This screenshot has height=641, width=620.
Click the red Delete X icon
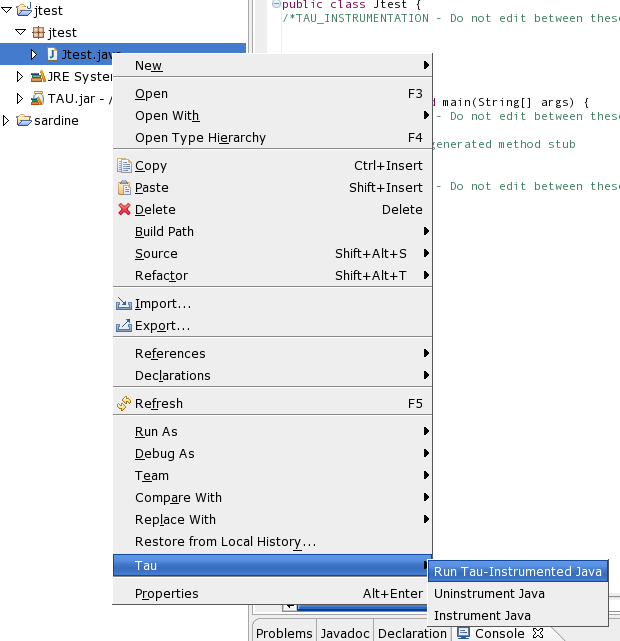(124, 209)
